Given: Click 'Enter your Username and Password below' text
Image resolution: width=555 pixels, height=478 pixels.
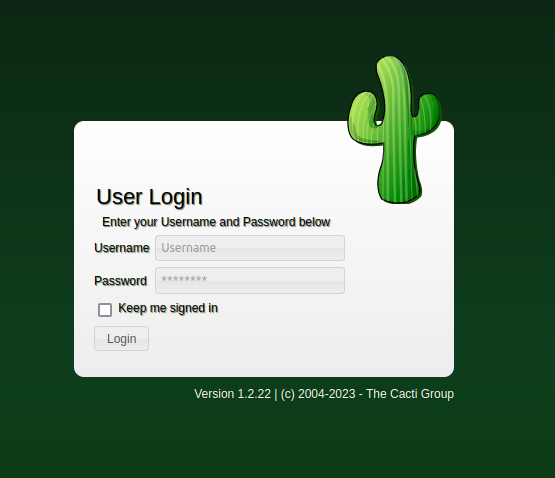Looking at the screenshot, I should click(216, 222).
